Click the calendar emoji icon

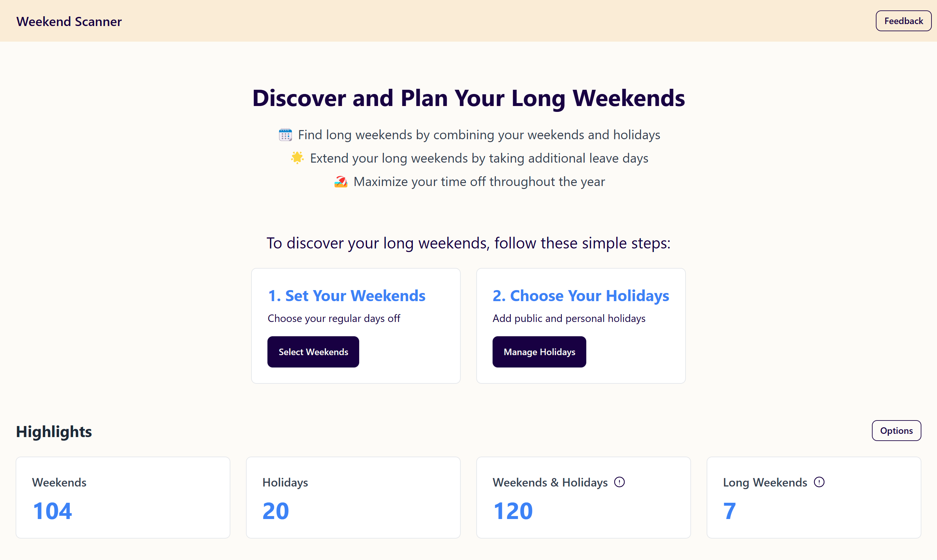[x=285, y=135]
